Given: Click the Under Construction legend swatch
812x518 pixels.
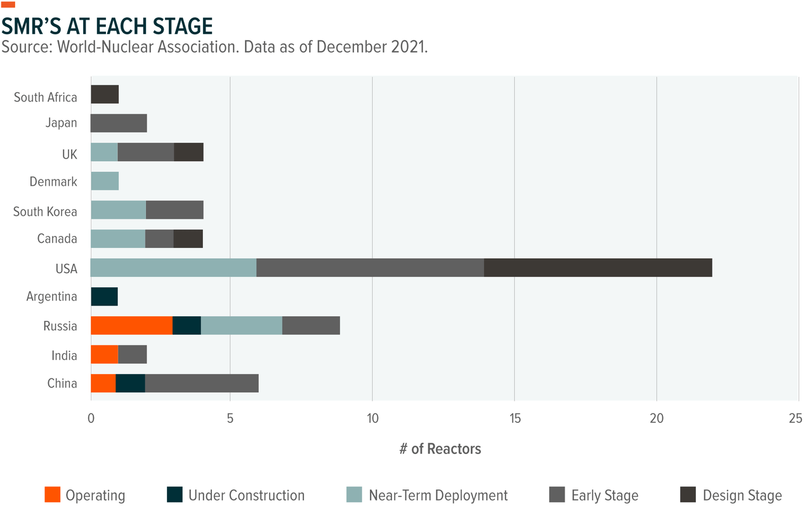Looking at the screenshot, I should pos(175,495).
